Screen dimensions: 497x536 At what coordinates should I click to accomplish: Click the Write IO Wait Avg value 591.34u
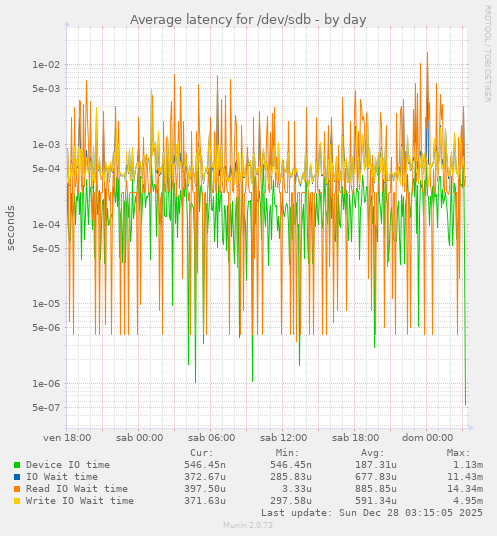click(376, 501)
